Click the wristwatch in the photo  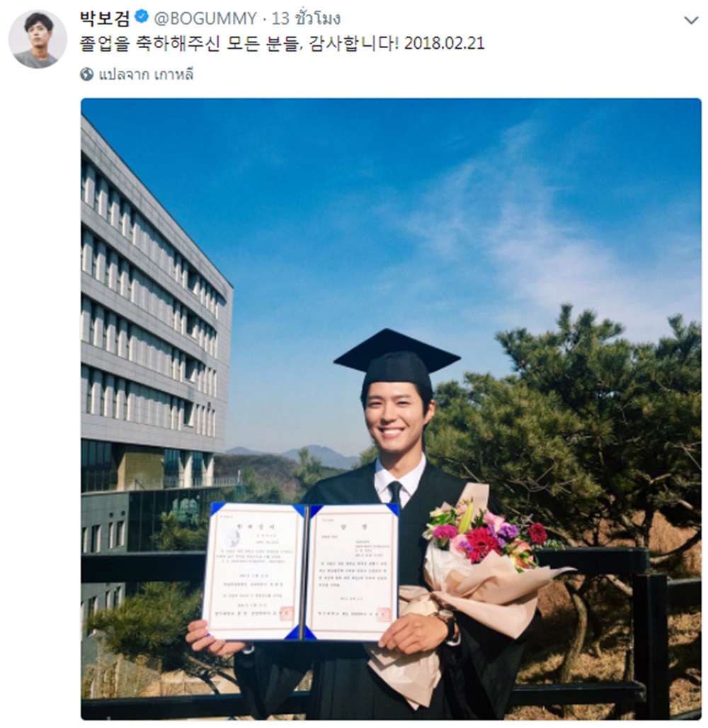(x=446, y=620)
